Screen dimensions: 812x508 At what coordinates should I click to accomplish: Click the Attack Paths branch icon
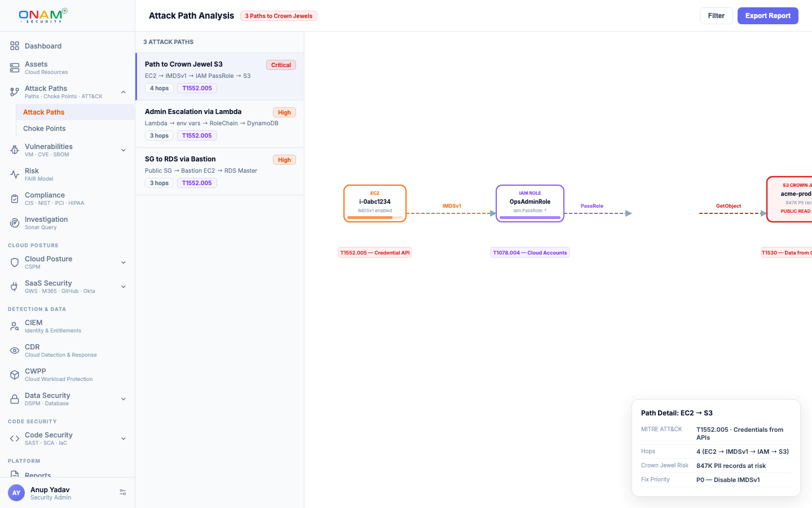pos(15,92)
